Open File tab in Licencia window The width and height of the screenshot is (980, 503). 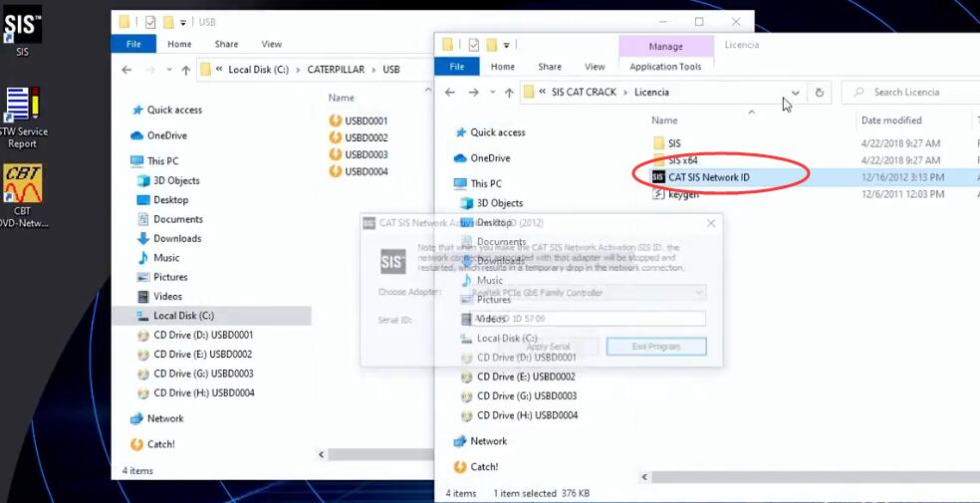457,67
